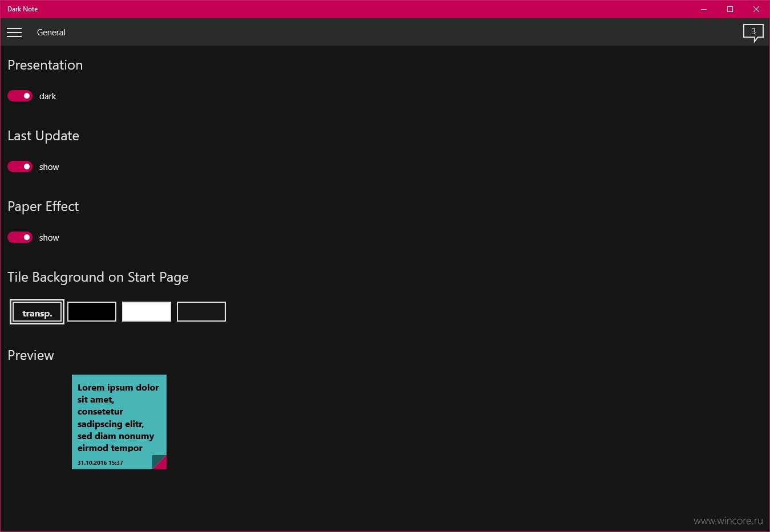Click the Preview heading

31,355
